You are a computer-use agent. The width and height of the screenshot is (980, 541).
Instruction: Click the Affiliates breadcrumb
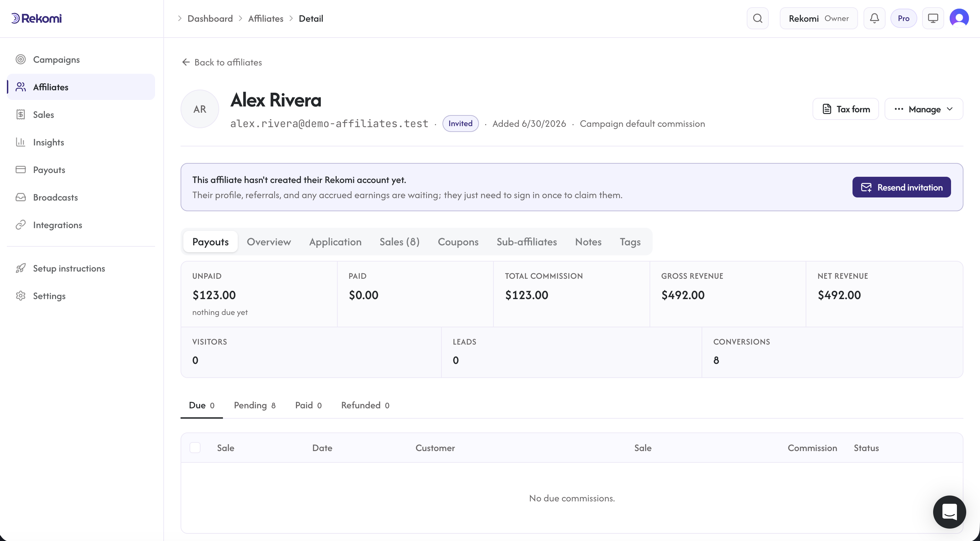(x=266, y=18)
